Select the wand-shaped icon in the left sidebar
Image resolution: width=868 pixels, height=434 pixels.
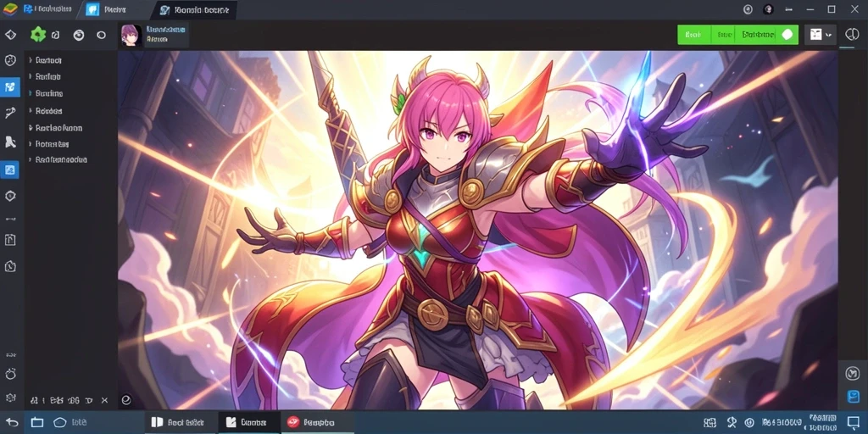click(10, 114)
